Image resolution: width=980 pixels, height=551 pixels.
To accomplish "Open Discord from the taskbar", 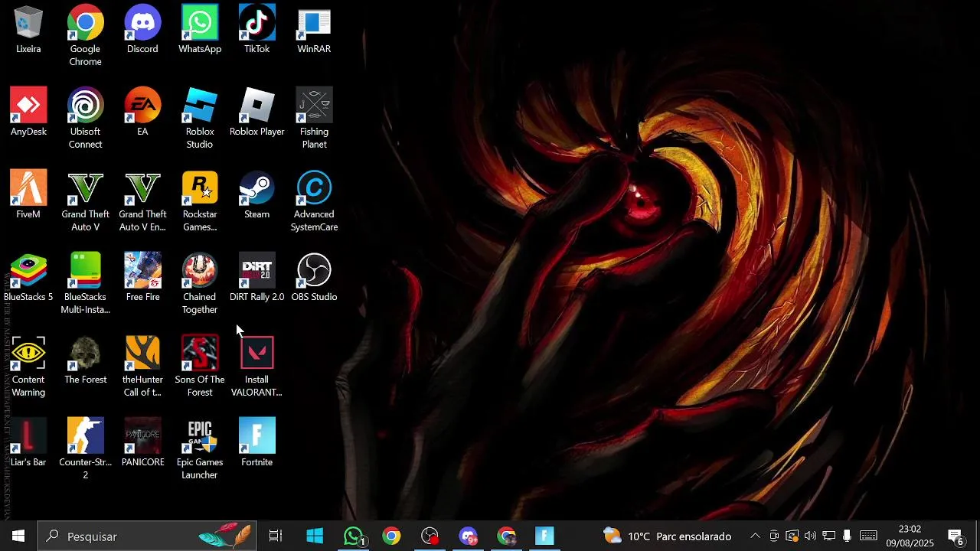I will coord(469,536).
